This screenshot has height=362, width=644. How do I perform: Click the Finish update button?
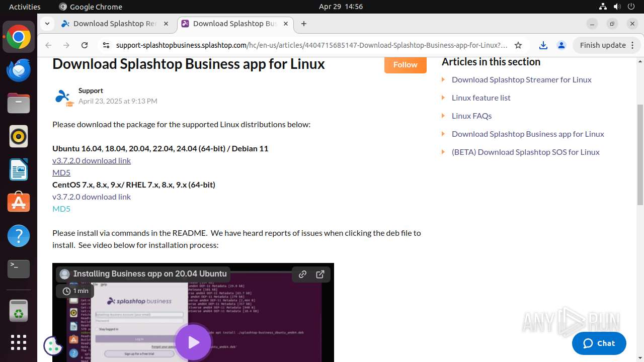tap(607, 45)
